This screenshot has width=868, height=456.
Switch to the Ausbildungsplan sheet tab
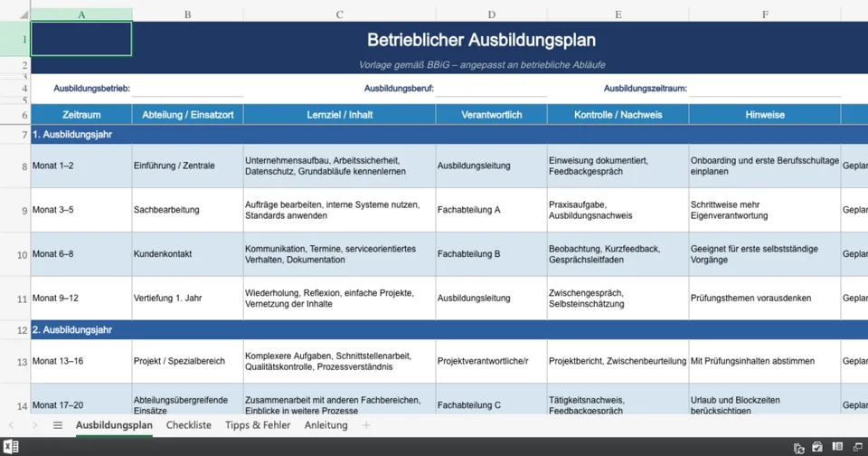114,425
